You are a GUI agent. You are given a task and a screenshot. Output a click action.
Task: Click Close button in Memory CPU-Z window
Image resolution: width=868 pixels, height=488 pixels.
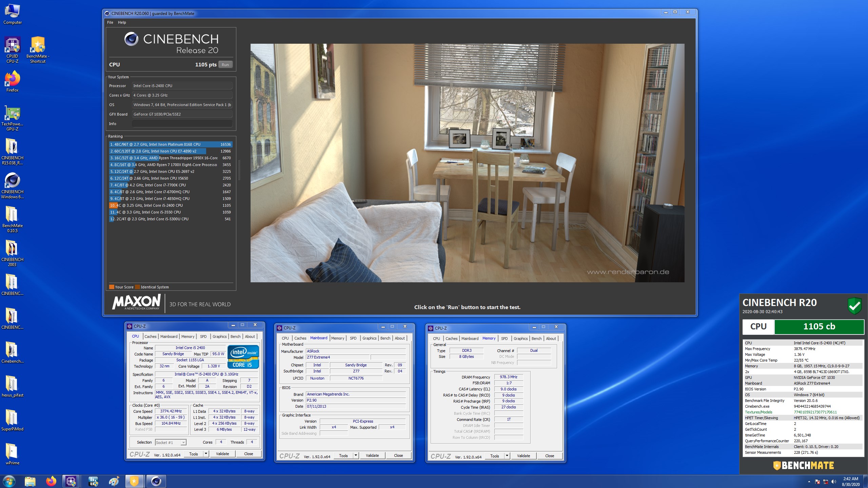pyautogui.click(x=550, y=456)
